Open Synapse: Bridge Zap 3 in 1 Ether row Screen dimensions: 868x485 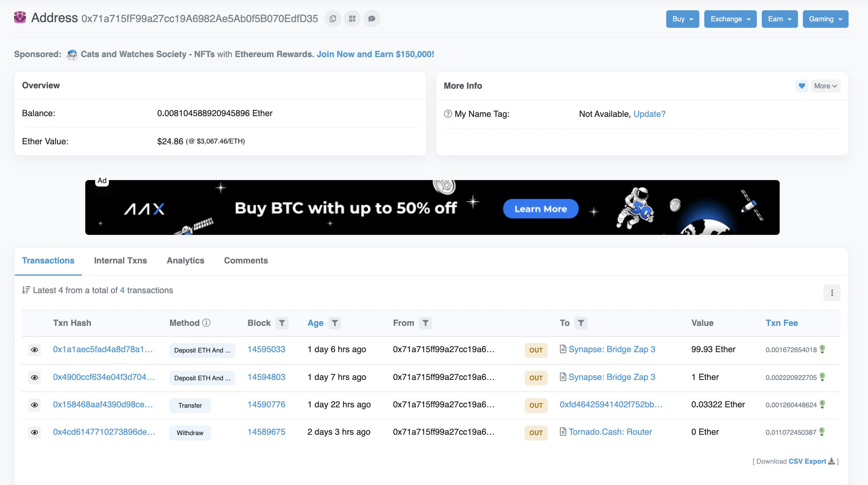[x=612, y=377]
